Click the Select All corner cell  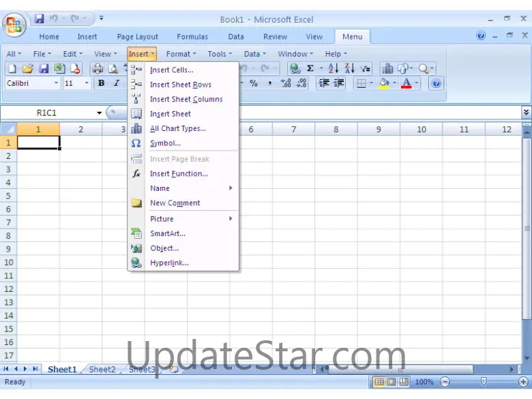click(x=8, y=130)
